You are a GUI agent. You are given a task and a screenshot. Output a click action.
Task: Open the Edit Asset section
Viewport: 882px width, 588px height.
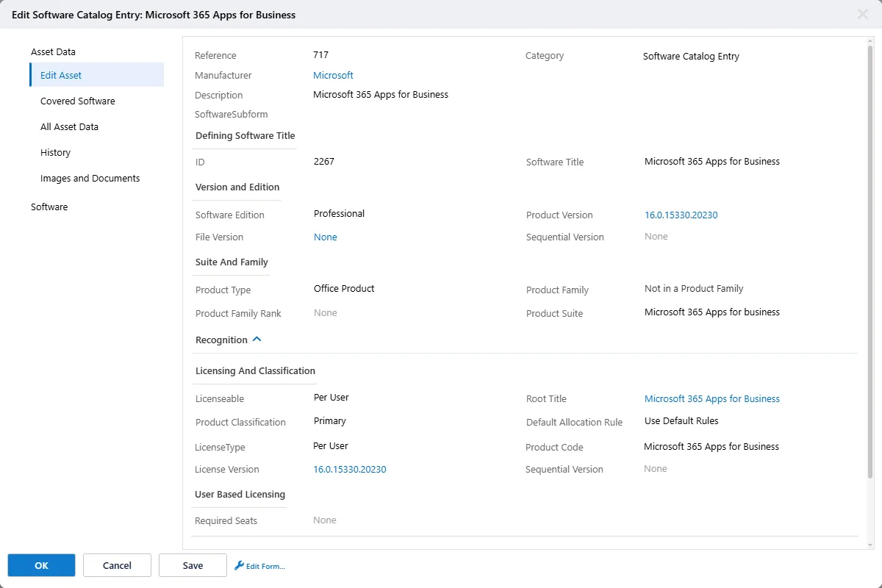96,75
